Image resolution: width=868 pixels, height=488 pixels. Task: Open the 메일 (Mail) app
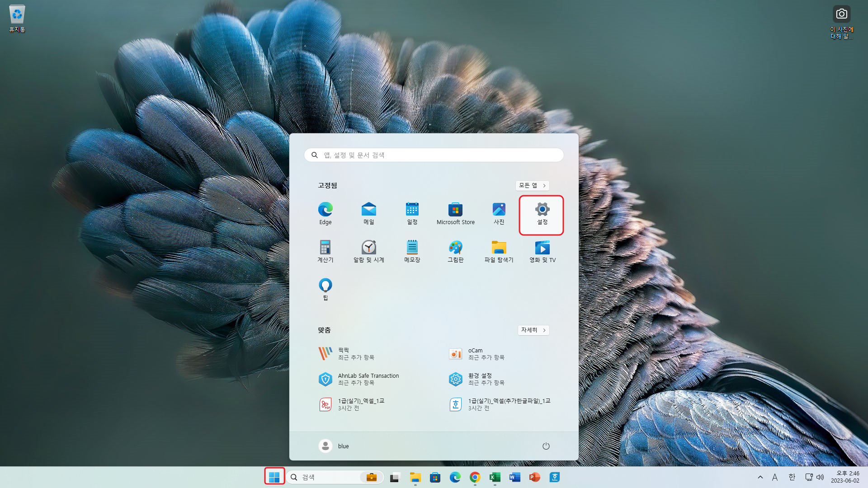coord(368,214)
